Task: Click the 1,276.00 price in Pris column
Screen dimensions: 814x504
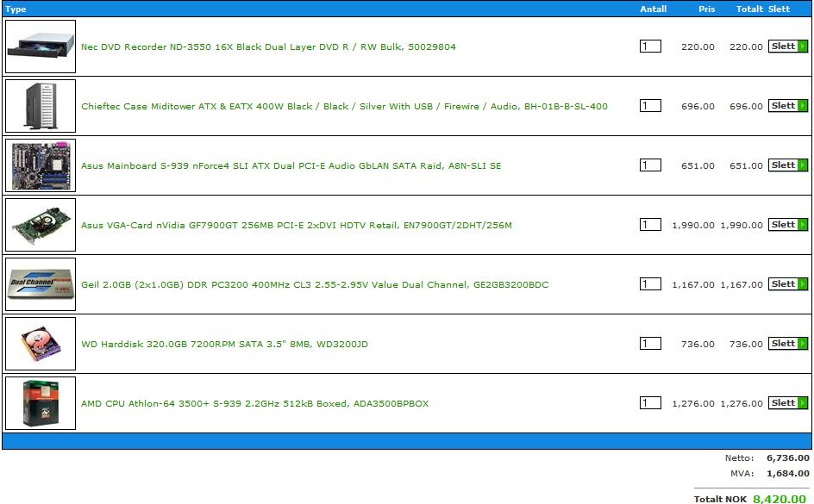Action: tap(693, 403)
